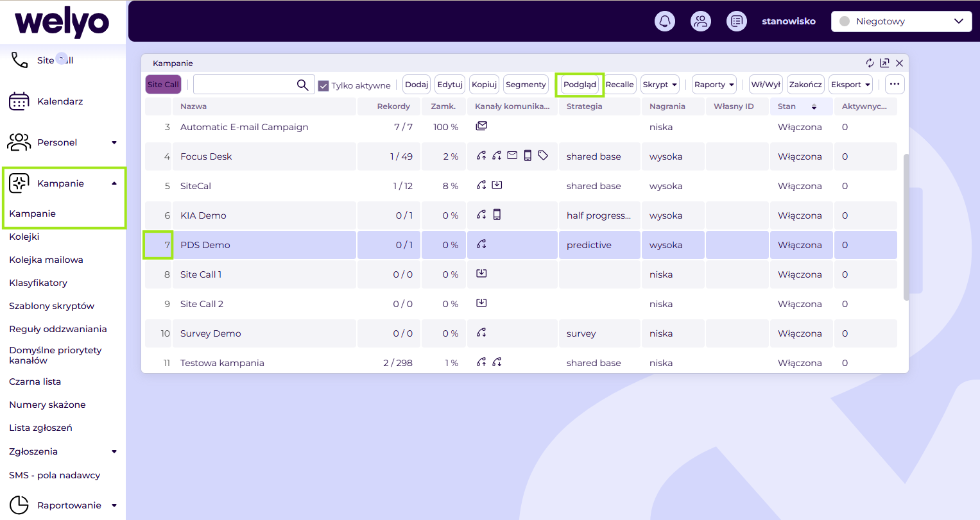
Task: Click the Wł/Wył button
Action: (x=766, y=85)
